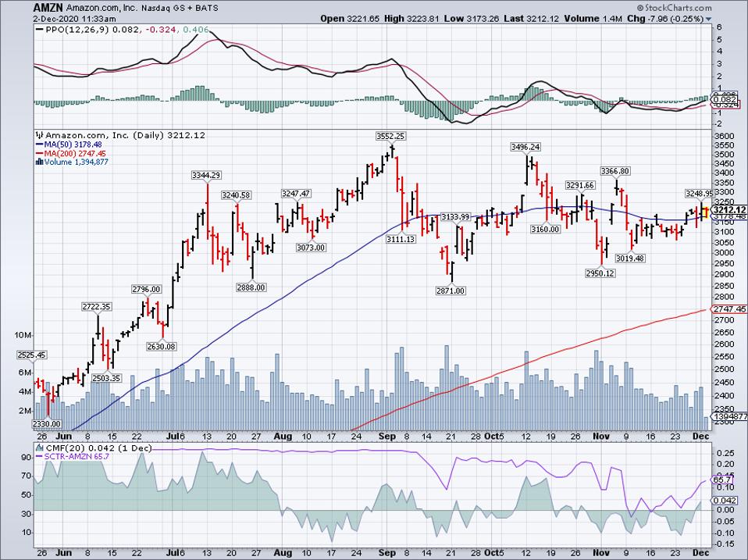Click the 3160.00 price label
Screen dimensions: 748x560
click(x=545, y=230)
